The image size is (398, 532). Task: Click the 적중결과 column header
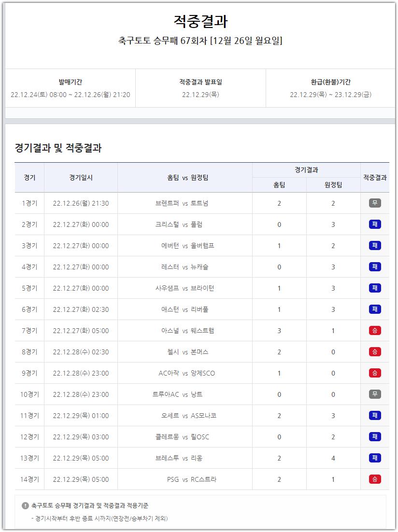(375, 178)
